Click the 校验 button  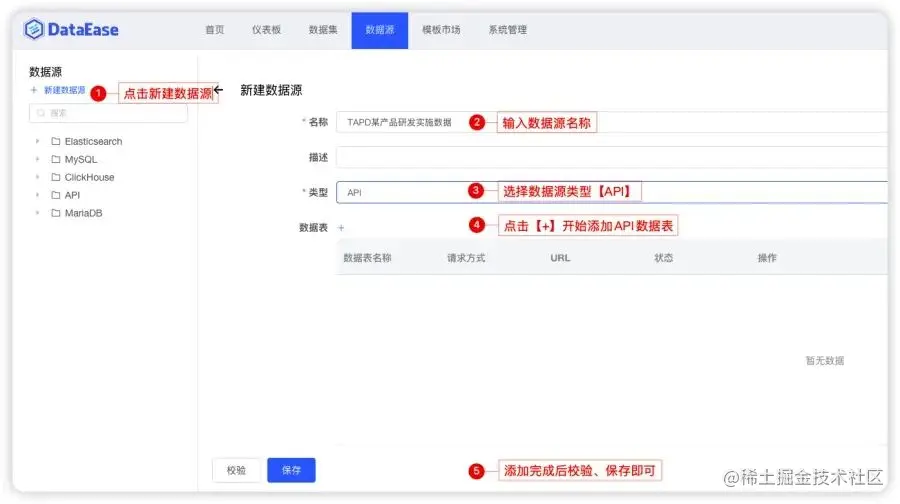point(236,470)
